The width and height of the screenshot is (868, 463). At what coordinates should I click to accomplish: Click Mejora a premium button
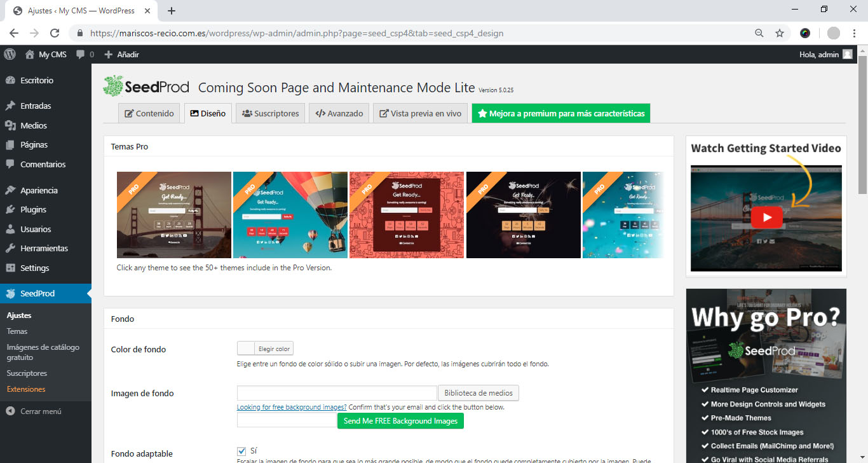[x=561, y=113]
